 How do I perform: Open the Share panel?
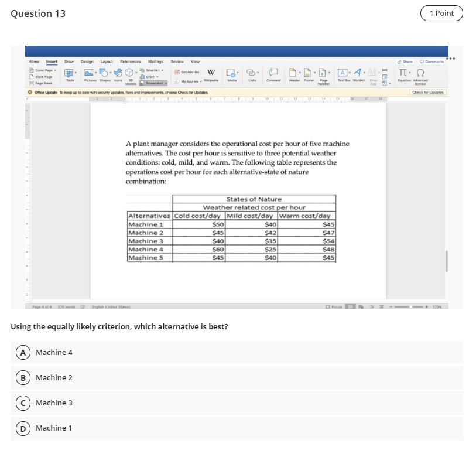click(405, 62)
